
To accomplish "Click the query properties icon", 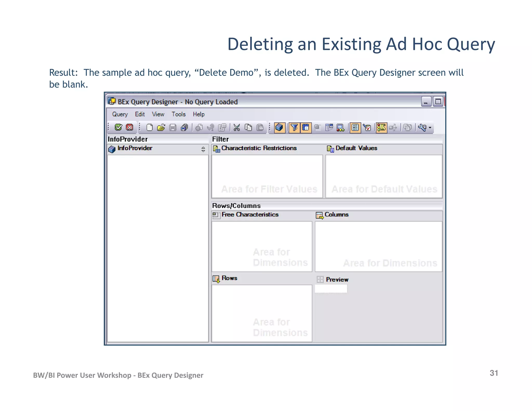I will [222, 128].
